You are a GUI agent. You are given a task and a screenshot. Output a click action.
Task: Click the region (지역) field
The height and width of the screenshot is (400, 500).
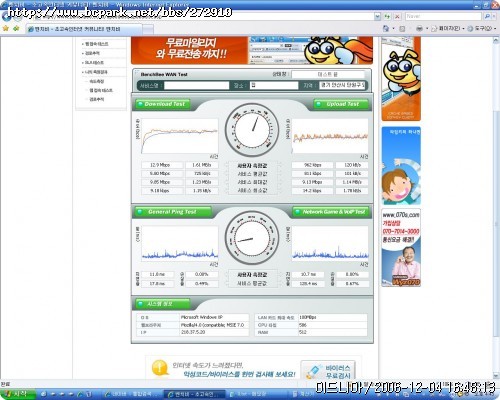click(342, 85)
